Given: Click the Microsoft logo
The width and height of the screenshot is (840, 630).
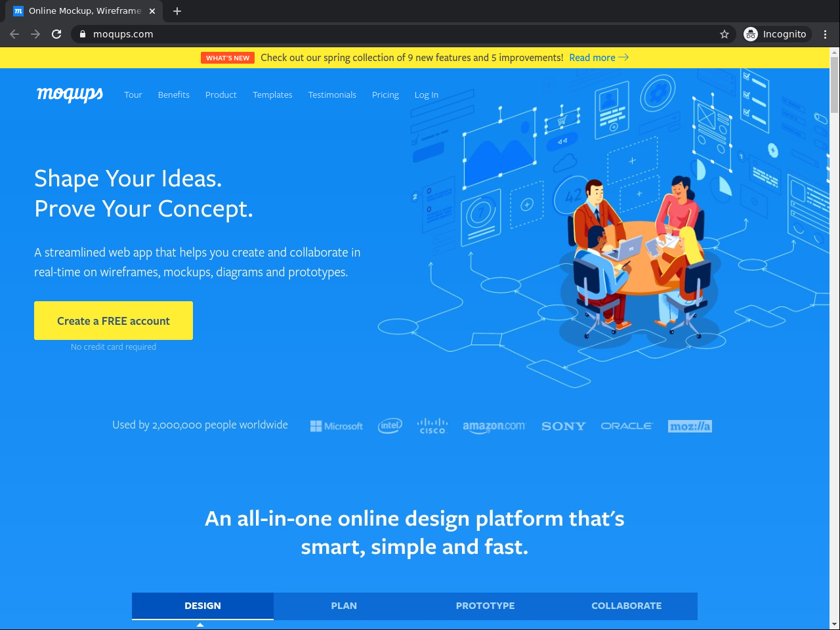Looking at the screenshot, I should (x=337, y=426).
